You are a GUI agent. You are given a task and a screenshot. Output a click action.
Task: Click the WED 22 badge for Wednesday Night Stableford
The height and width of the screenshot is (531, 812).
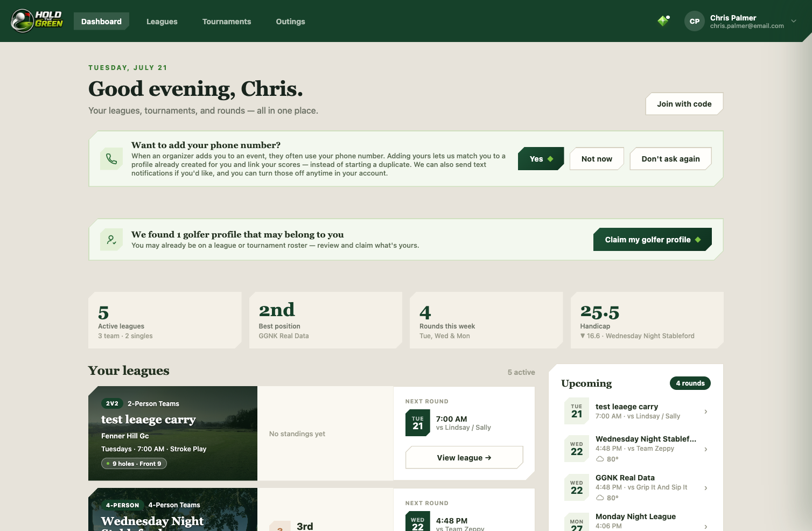coord(577,449)
